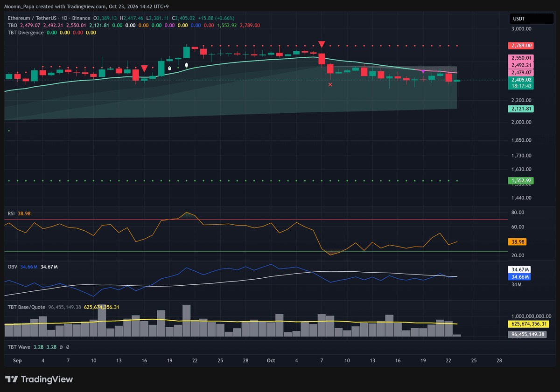Click the white 34.67M OBV scale label
This screenshot has height=392, width=560.
(520, 270)
